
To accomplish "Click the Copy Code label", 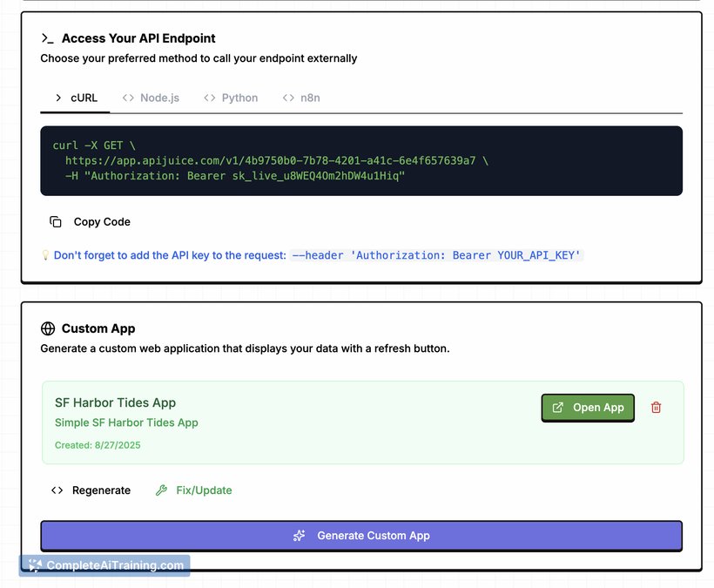I will pos(102,222).
